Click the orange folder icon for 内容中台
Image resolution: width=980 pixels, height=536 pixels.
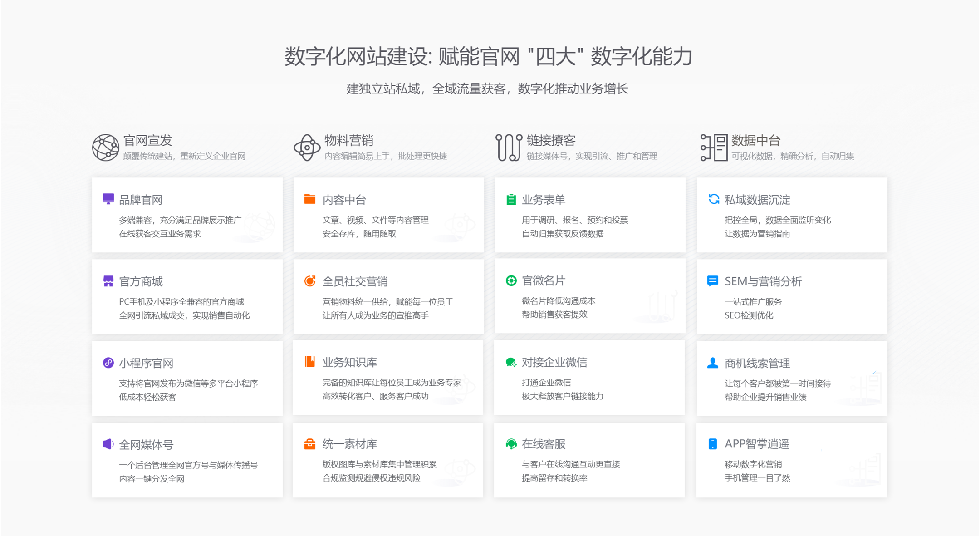[x=310, y=199]
